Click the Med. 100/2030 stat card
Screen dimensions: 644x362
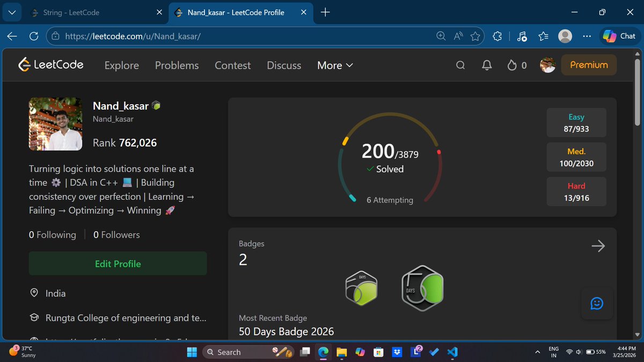[x=576, y=157]
